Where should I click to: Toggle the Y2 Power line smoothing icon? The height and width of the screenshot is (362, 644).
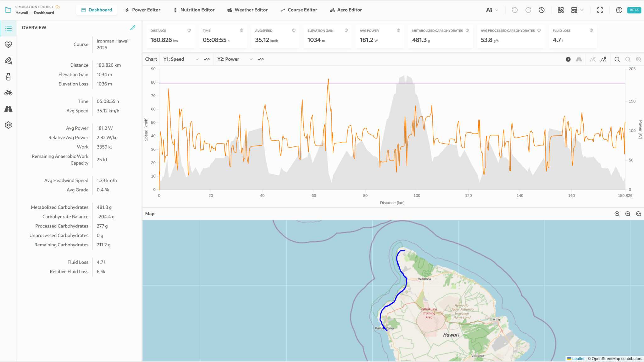(261, 59)
